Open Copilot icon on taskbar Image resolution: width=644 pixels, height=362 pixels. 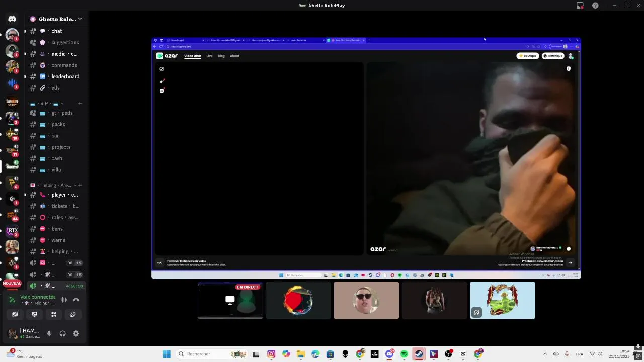tap(286, 354)
